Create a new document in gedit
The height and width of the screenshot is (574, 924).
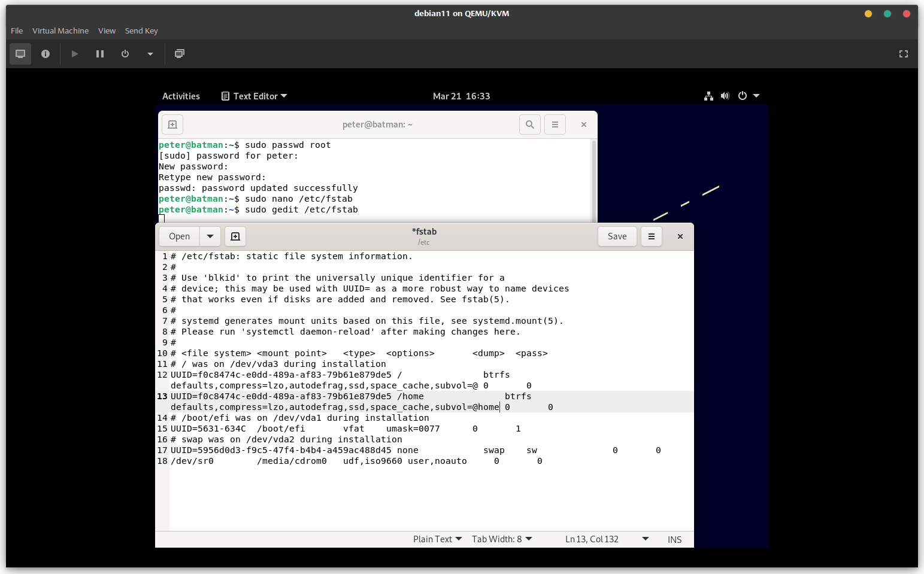coord(235,236)
